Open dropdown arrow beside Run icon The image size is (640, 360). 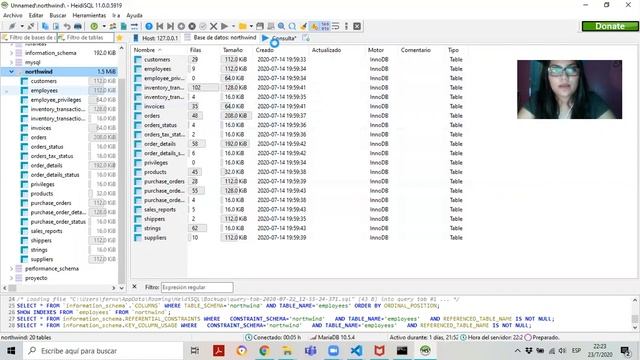pyautogui.click(x=233, y=26)
